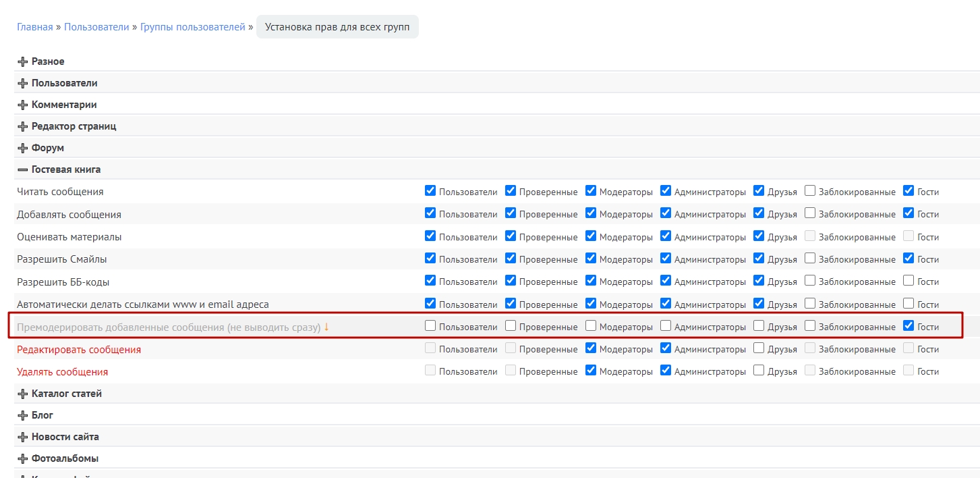Expand the Форум section
The image size is (980, 478).
[47, 148]
